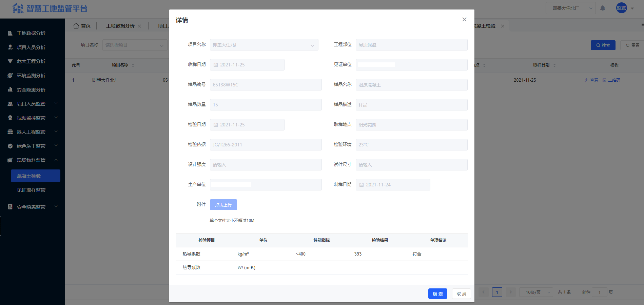Screen dimensions: 644x305
Task: Click the 工程部位 field
Action: [411, 45]
